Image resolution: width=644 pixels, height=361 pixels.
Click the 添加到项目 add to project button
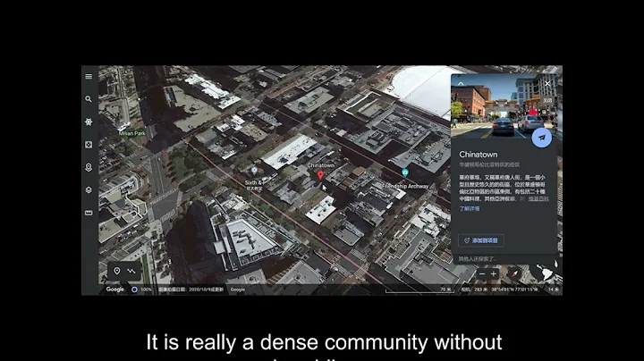point(481,240)
